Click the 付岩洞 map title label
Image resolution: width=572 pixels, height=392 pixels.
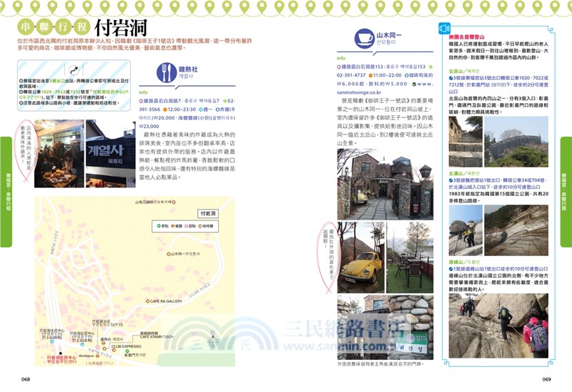(208, 214)
